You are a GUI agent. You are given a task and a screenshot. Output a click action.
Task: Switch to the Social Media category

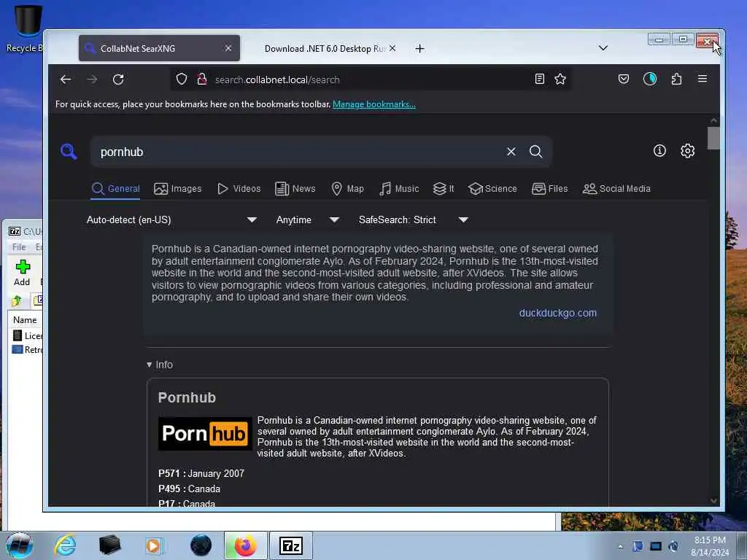(x=616, y=189)
